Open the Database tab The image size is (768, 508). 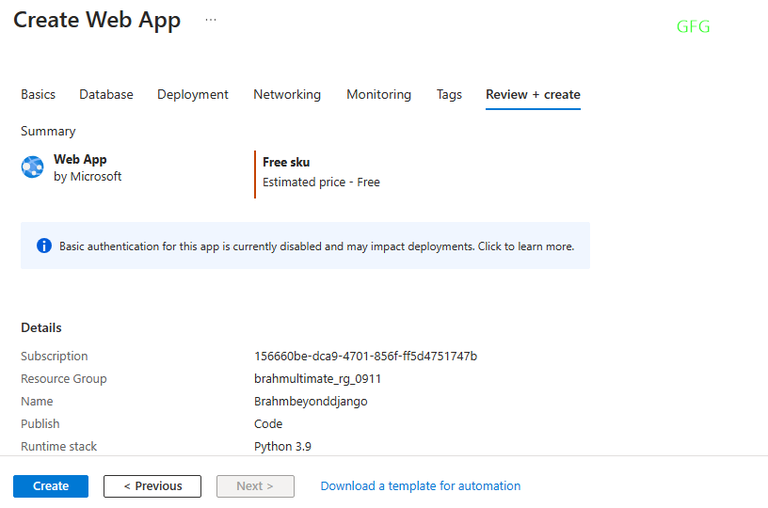click(106, 94)
